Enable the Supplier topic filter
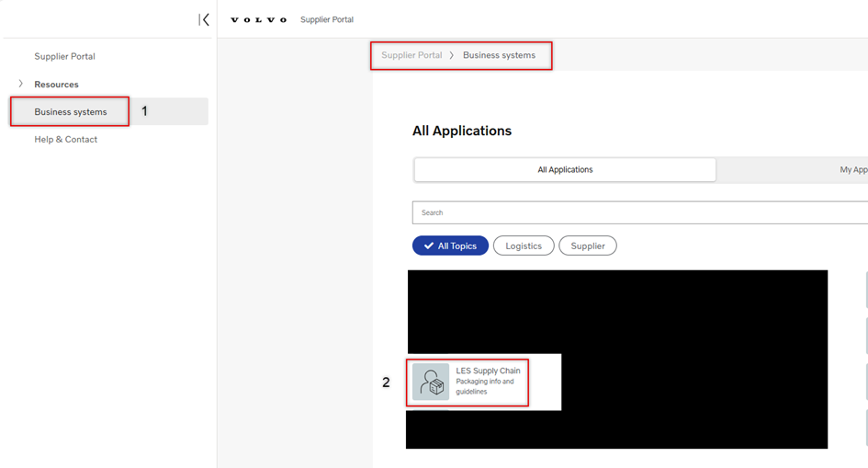The image size is (868, 468). [588, 246]
